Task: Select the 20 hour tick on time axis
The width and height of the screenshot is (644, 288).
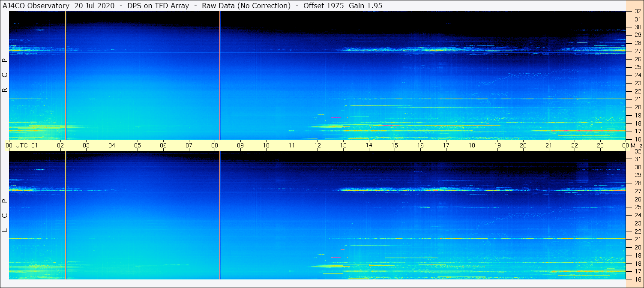Action: 523,146
